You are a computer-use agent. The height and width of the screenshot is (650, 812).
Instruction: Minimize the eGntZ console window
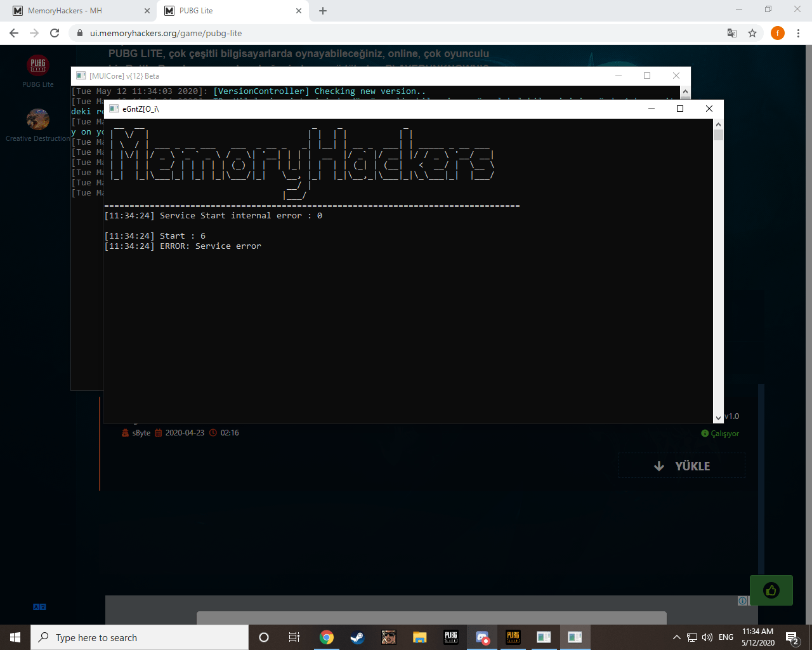point(652,109)
